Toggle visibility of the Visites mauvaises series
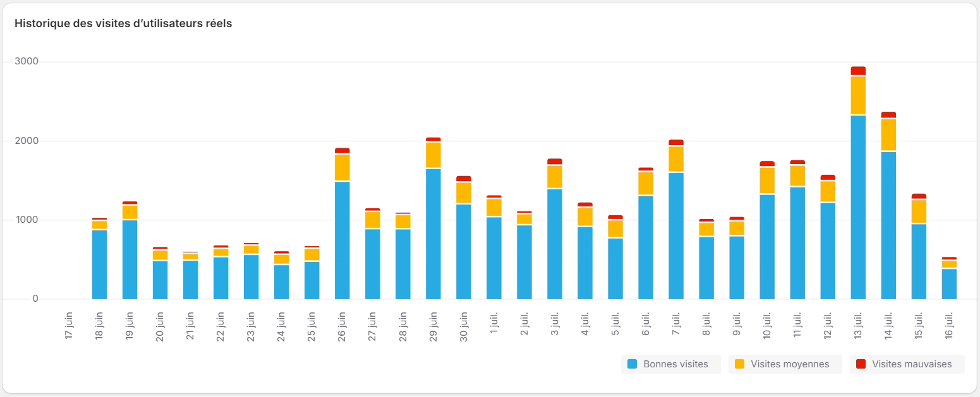980x397 pixels. pos(907,364)
